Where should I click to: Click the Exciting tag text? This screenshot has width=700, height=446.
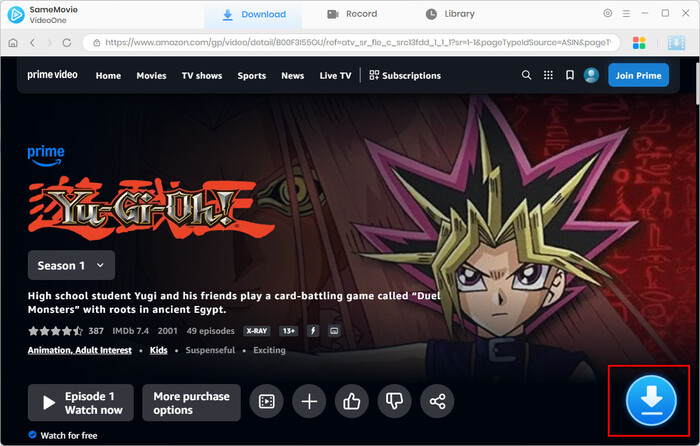click(x=269, y=350)
